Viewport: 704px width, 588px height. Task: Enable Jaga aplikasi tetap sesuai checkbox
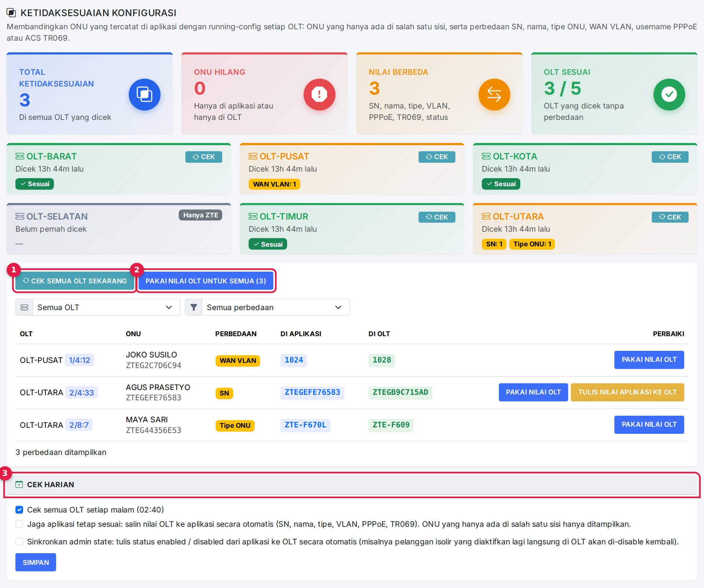[19, 524]
